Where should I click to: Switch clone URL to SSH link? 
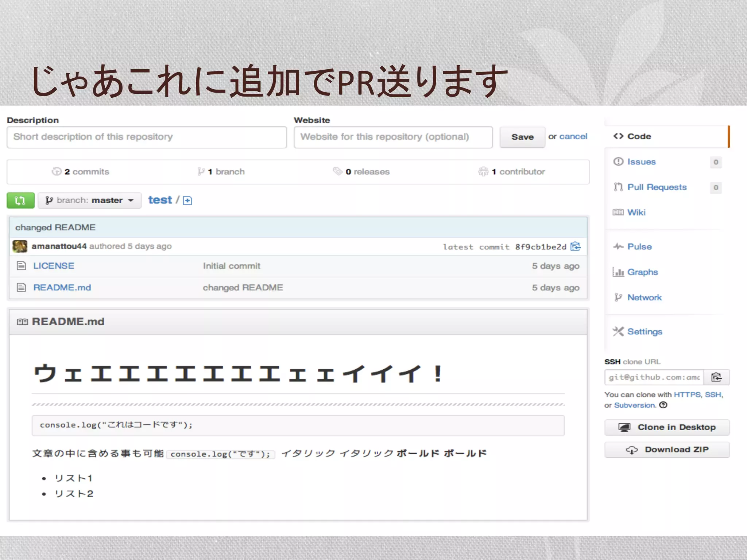(x=713, y=394)
